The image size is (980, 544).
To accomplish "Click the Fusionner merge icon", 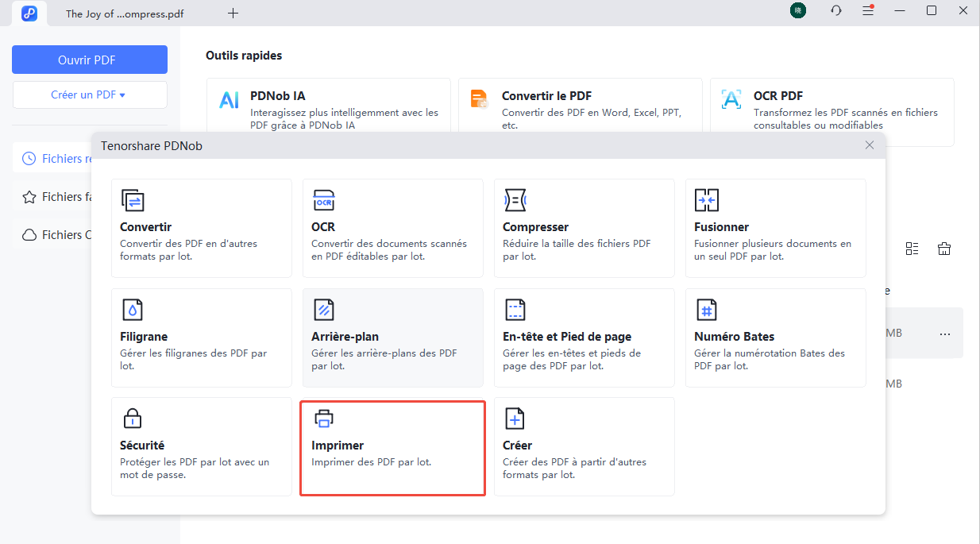I will point(706,200).
